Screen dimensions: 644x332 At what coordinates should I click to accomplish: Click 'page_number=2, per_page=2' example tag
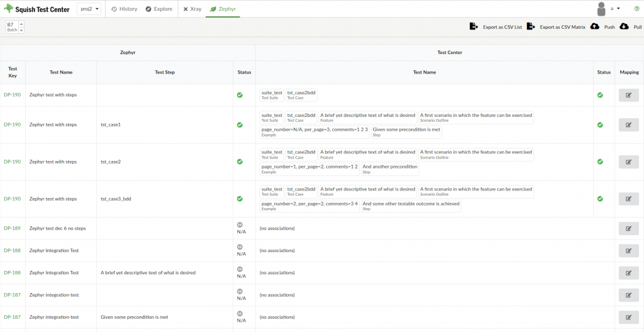click(309, 206)
